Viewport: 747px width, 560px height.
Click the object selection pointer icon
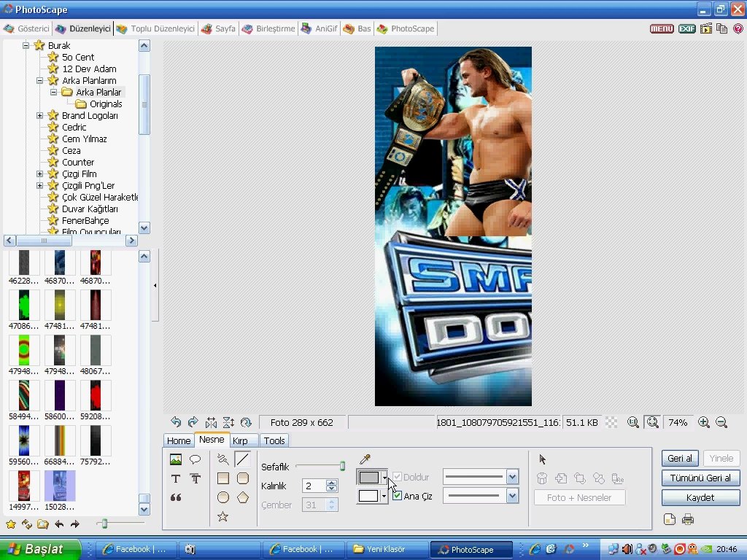pyautogui.click(x=542, y=459)
